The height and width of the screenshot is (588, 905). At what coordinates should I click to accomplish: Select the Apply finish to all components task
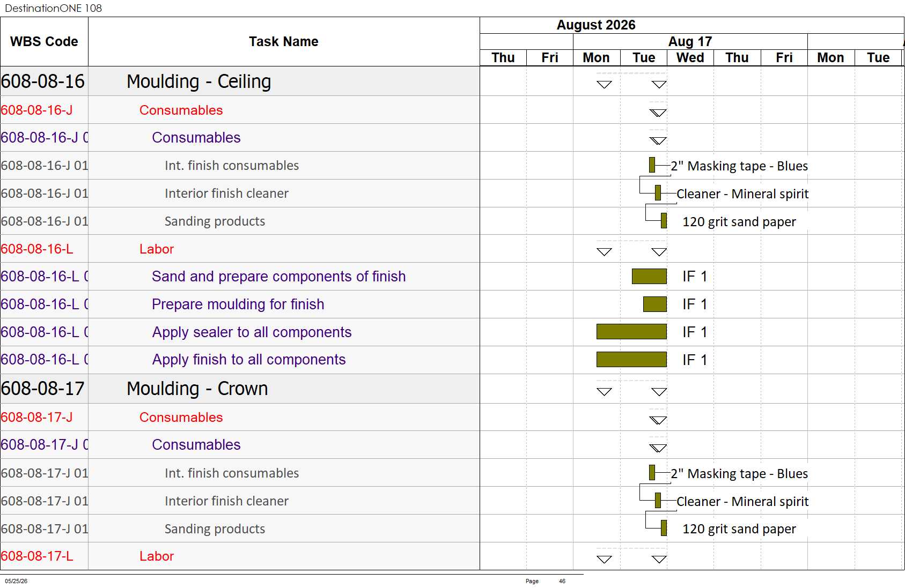click(x=249, y=360)
